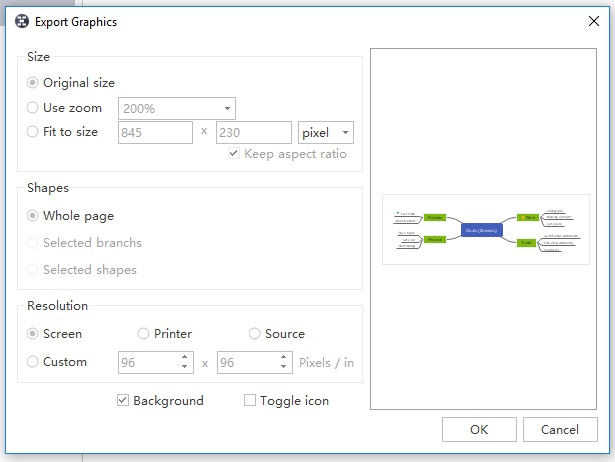Click the Export Graphics dialog app icon
This screenshot has height=462, width=615.
pos(22,21)
